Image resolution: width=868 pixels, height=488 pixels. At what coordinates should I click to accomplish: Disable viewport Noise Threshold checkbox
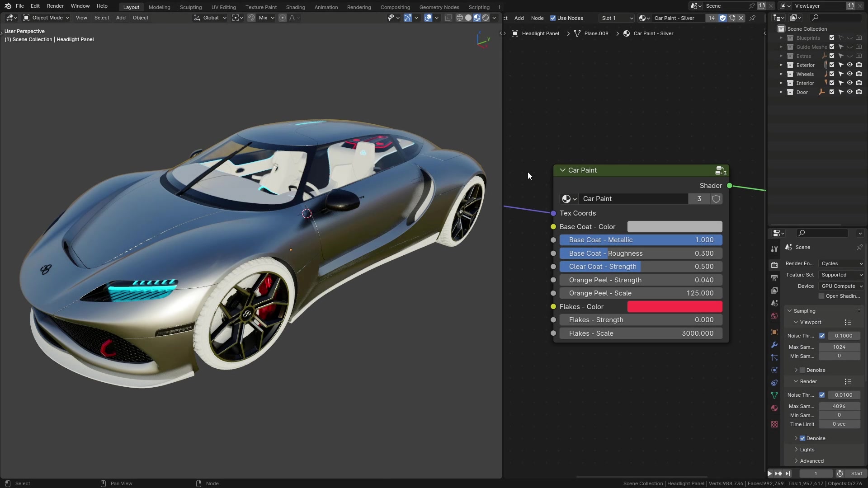pyautogui.click(x=822, y=336)
